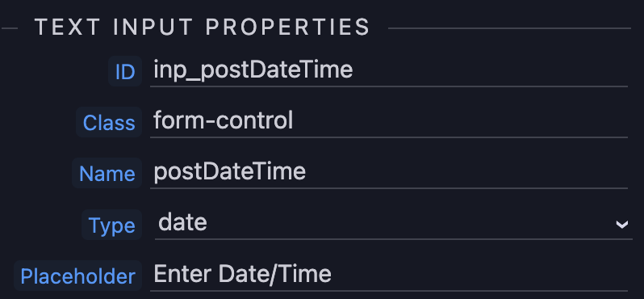This screenshot has height=299, width=644.
Task: Click the blue Class label badge
Action: pos(109,122)
